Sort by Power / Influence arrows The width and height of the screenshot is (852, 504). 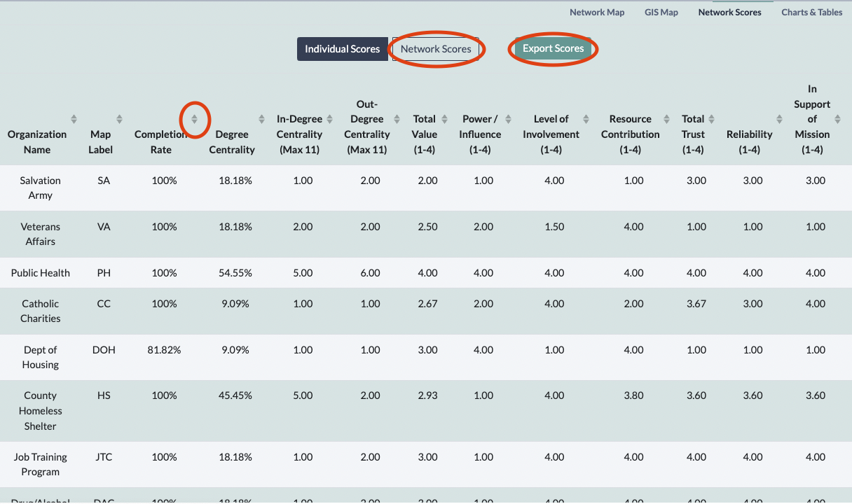pos(508,119)
